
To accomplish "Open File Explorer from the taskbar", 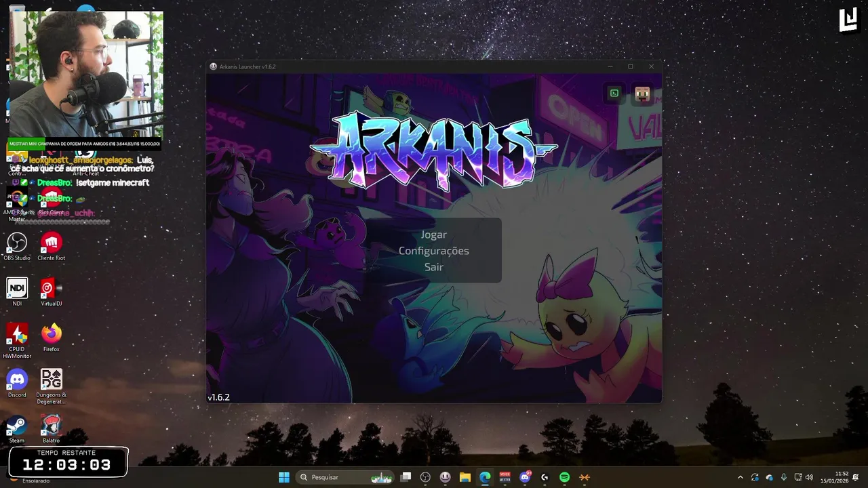I will pos(465,477).
